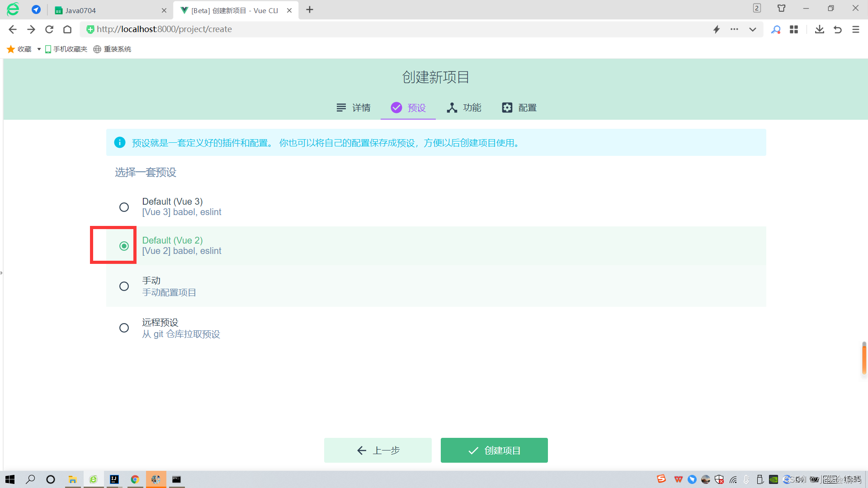
Task: Click the info icon in the blue banner
Action: [x=120, y=142]
